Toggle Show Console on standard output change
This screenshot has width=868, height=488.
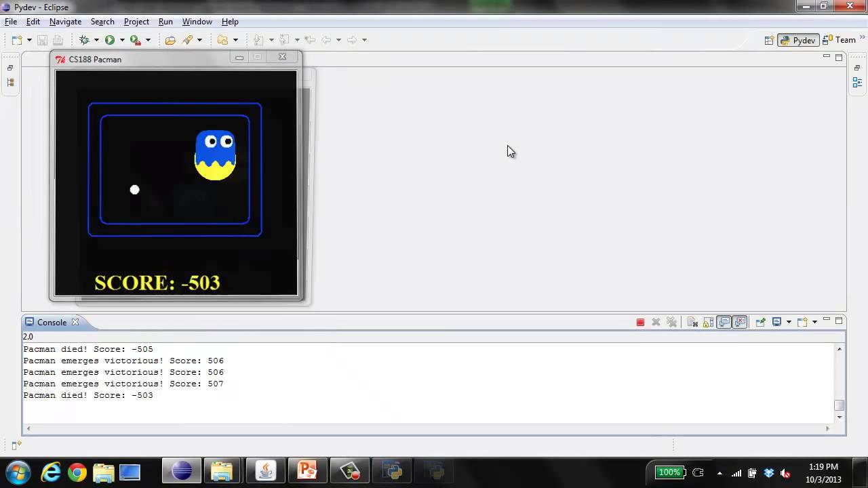click(724, 322)
